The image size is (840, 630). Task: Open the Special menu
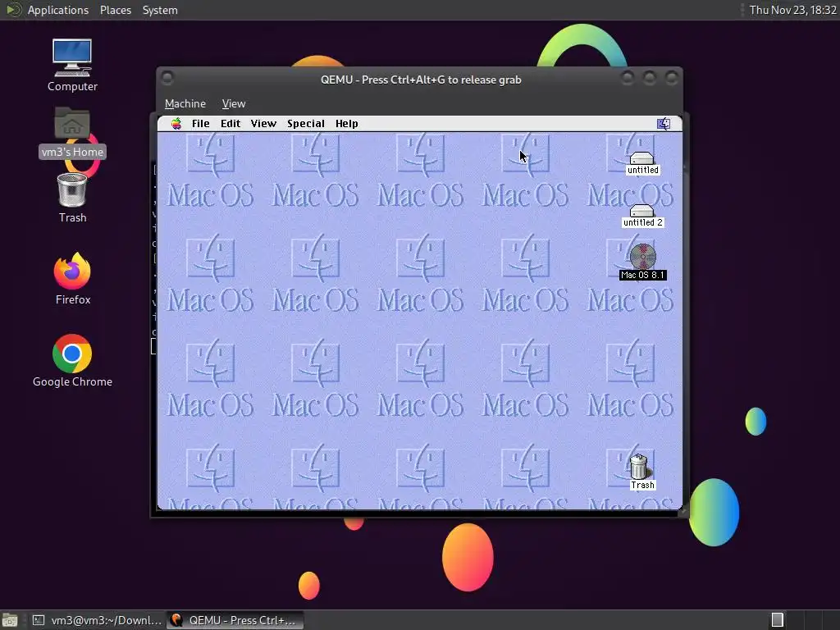click(x=306, y=124)
